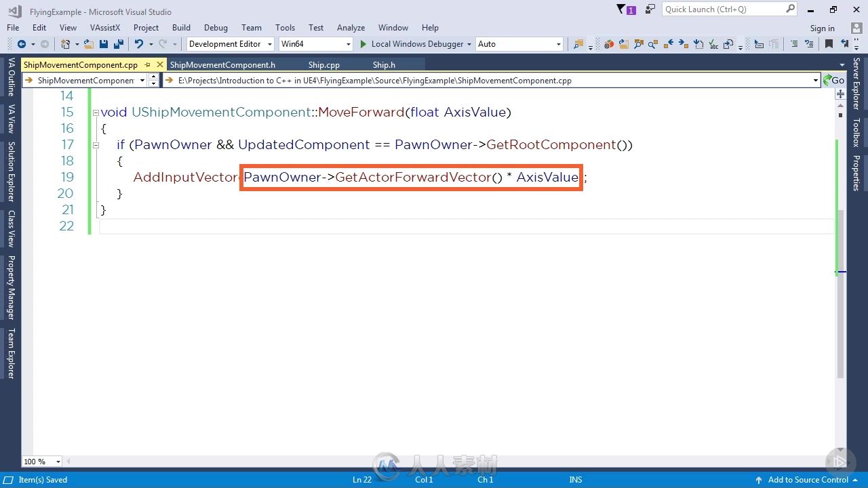Save the current file with the disk icon
The height and width of the screenshot is (488, 868).
point(104,44)
